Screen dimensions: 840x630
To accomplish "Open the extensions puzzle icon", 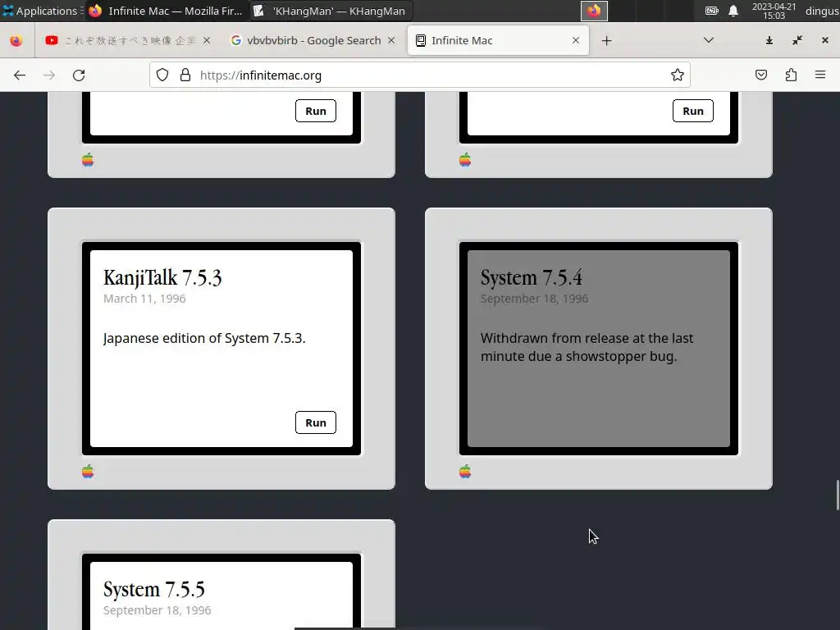I will (791, 75).
